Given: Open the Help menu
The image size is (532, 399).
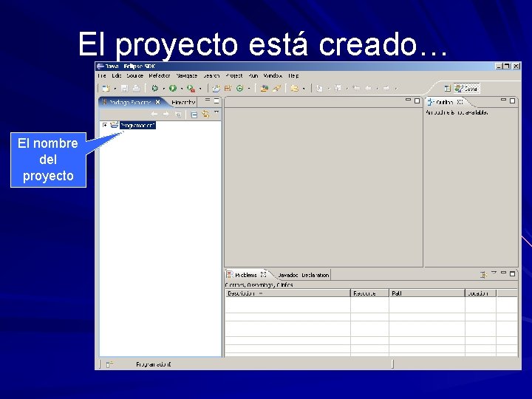Looking at the screenshot, I should (293, 75).
